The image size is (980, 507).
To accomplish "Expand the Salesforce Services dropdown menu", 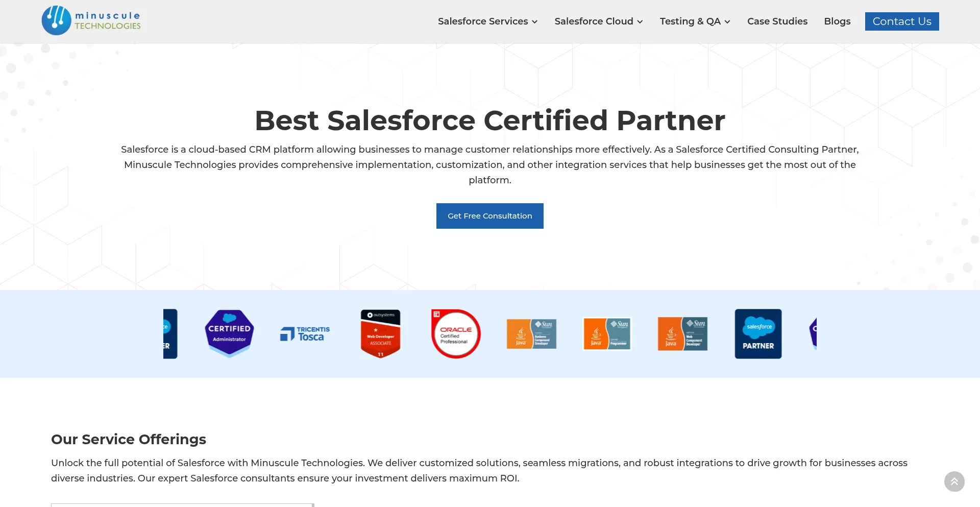I will (x=487, y=21).
